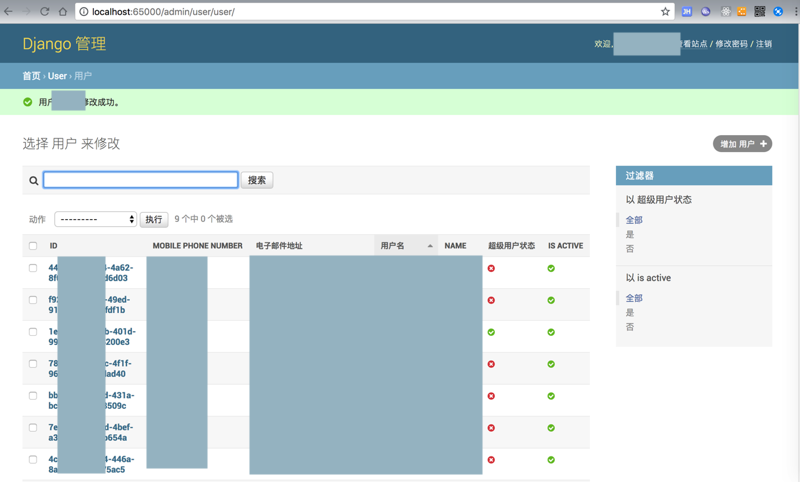800x482 pixels.
Task: Click the green success checkmark in the message bar
Action: (x=28, y=102)
